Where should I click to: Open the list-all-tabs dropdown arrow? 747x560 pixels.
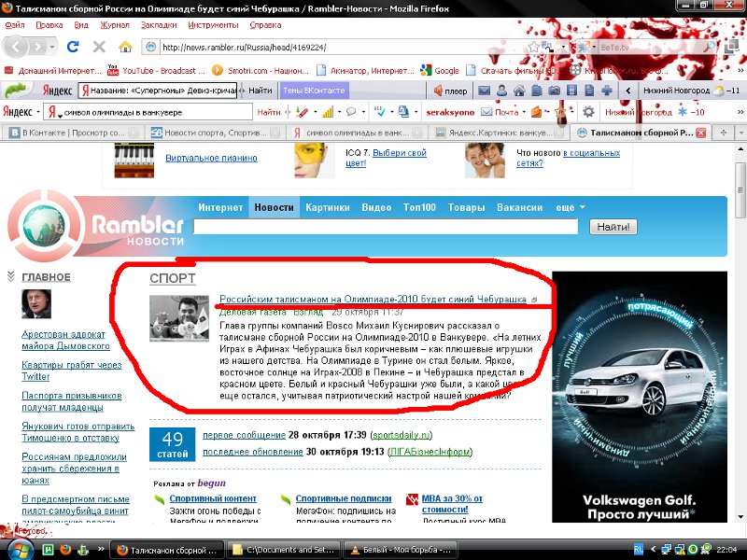(740, 133)
